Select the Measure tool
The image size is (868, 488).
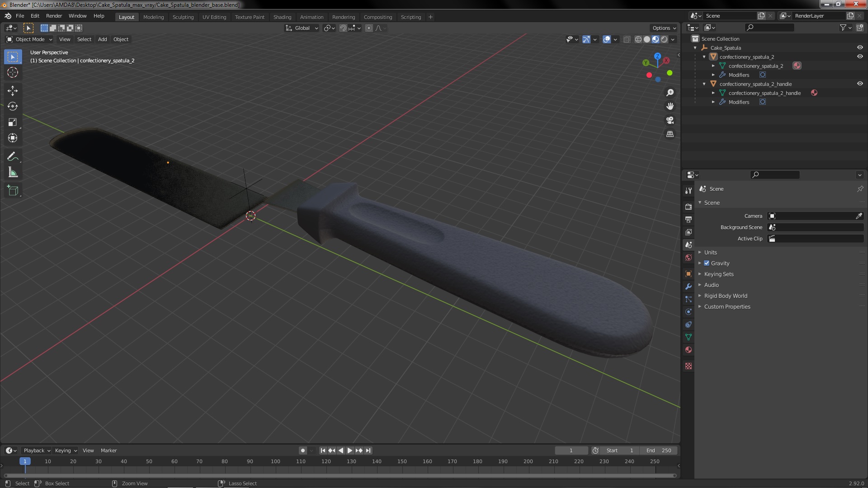point(13,172)
